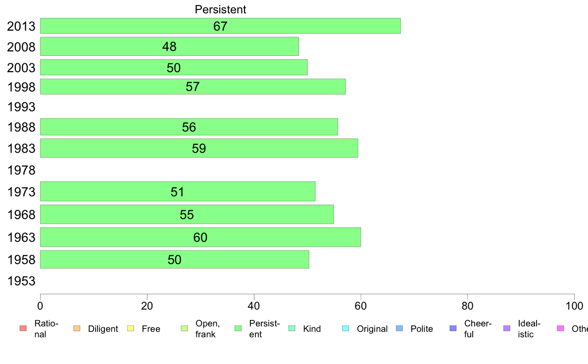Click the Diligent legend label text
This screenshot has width=588, height=364.
tap(103, 329)
